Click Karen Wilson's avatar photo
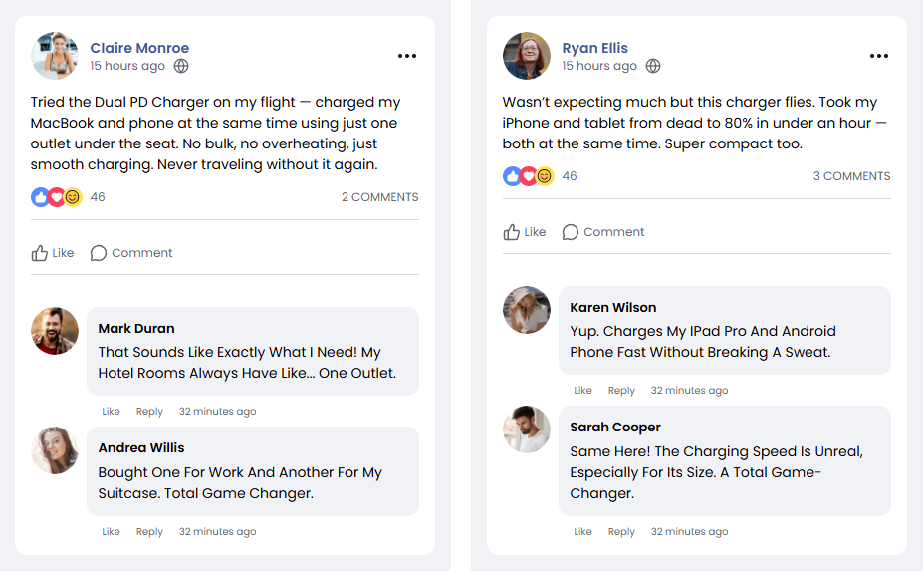Screen dimensions: 924x572 click(527, 310)
